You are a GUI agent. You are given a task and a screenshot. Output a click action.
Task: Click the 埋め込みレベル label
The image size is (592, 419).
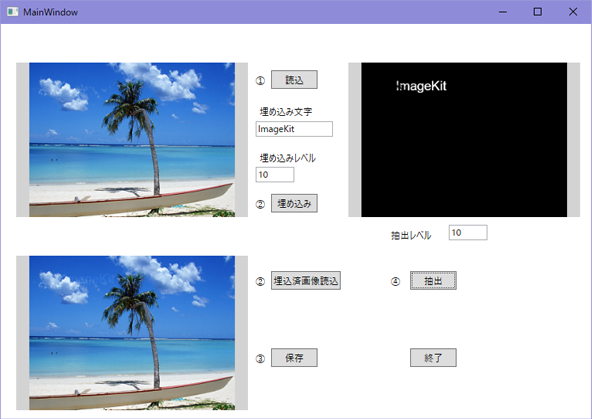click(x=288, y=158)
